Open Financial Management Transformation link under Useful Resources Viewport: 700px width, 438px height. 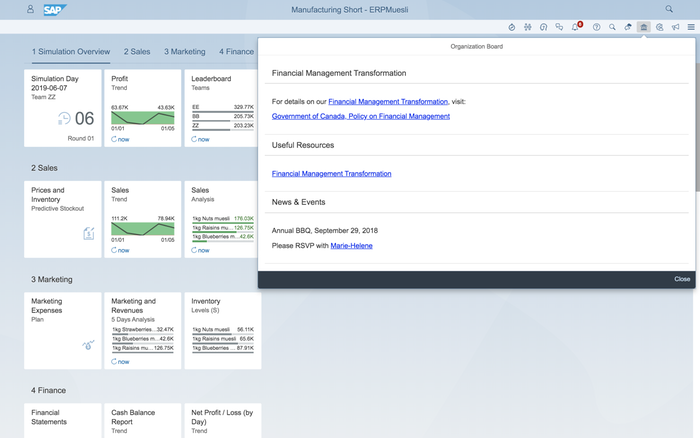[331, 174]
